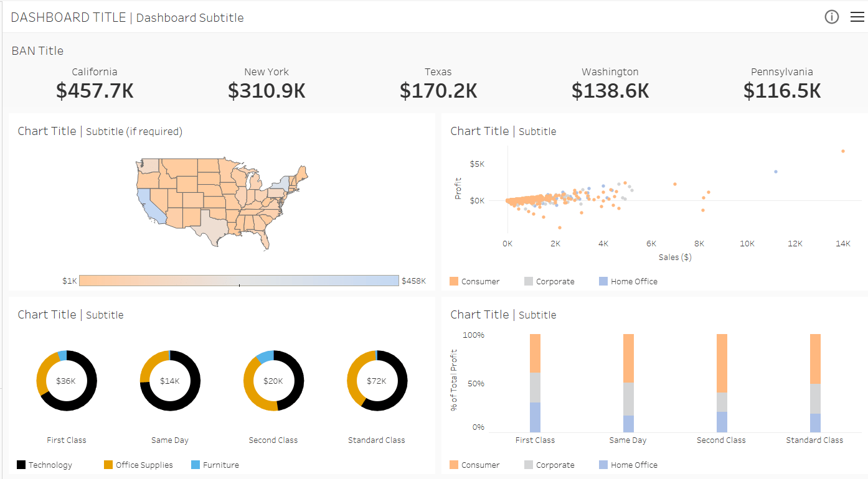
Task: Click the BAN Title label
Action: (37, 50)
